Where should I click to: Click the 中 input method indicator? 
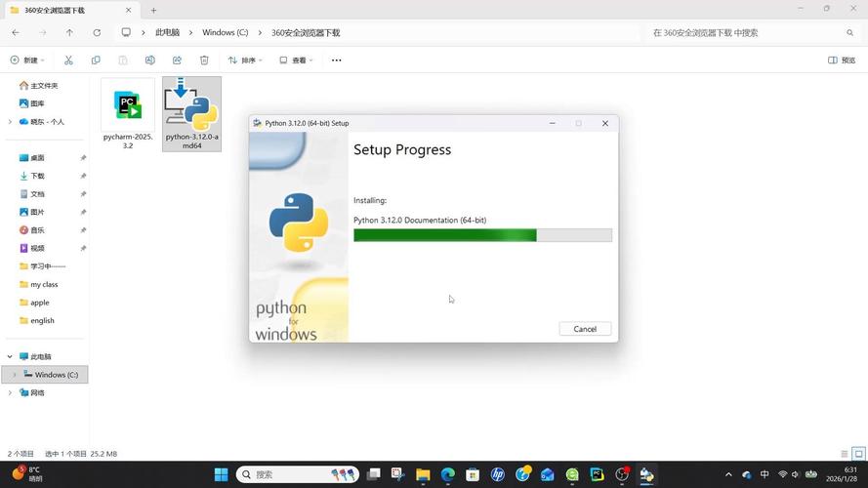(x=765, y=474)
